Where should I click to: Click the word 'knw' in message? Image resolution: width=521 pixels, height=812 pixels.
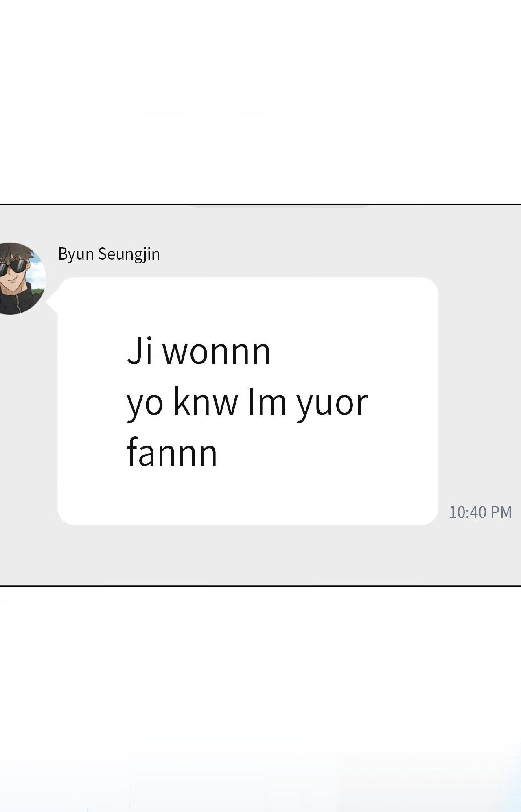pyautogui.click(x=206, y=402)
